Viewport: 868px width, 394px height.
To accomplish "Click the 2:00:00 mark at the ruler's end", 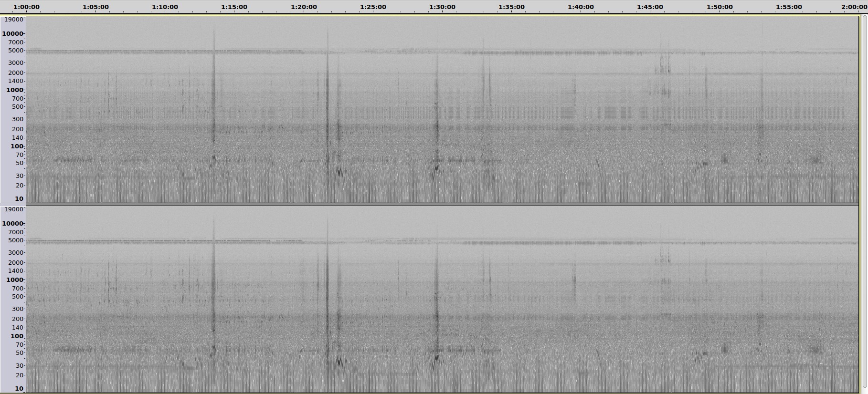I will pyautogui.click(x=855, y=7).
